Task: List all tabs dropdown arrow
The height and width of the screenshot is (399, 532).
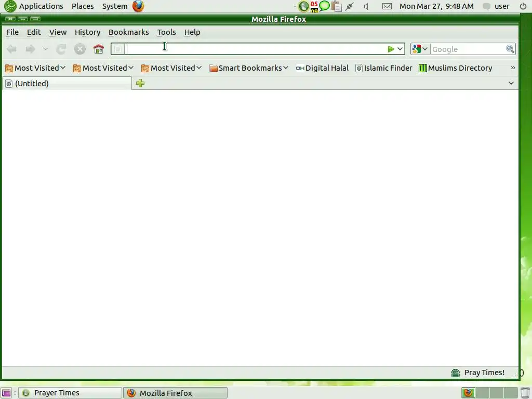Action: coord(511,83)
